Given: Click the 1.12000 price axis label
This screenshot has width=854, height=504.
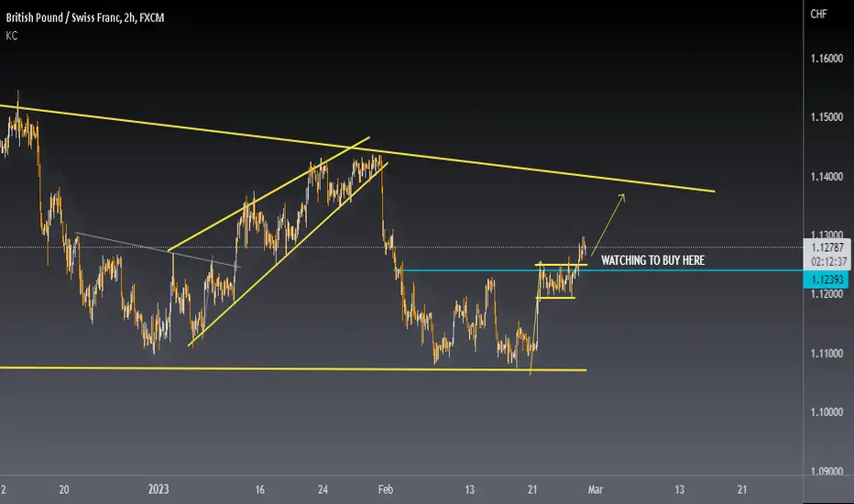Looking at the screenshot, I should click(827, 294).
